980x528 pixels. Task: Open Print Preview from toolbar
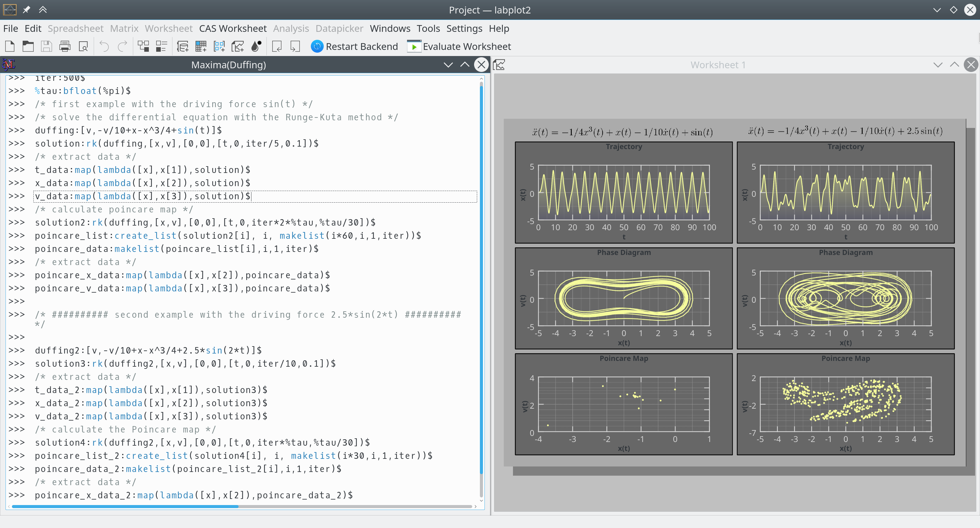(x=83, y=47)
